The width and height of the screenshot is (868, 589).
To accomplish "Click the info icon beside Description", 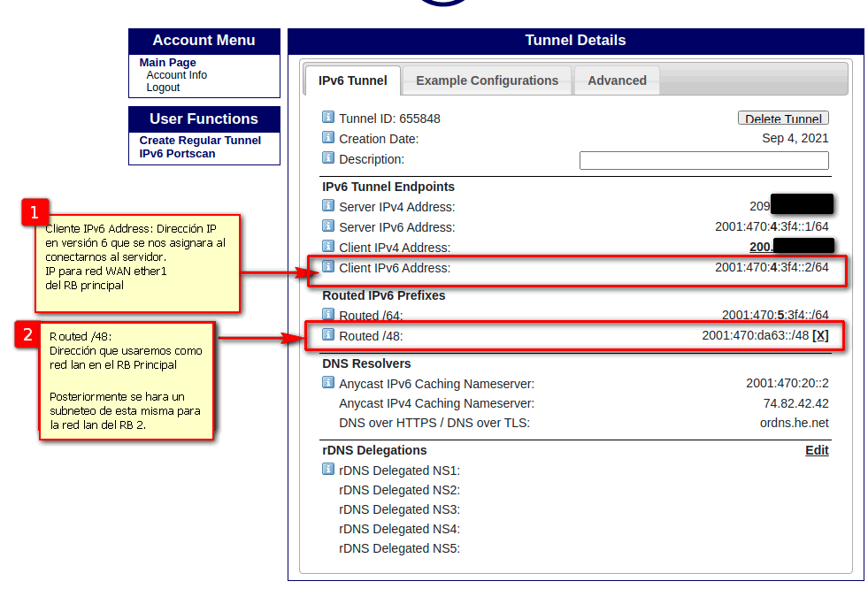I will pyautogui.click(x=328, y=158).
